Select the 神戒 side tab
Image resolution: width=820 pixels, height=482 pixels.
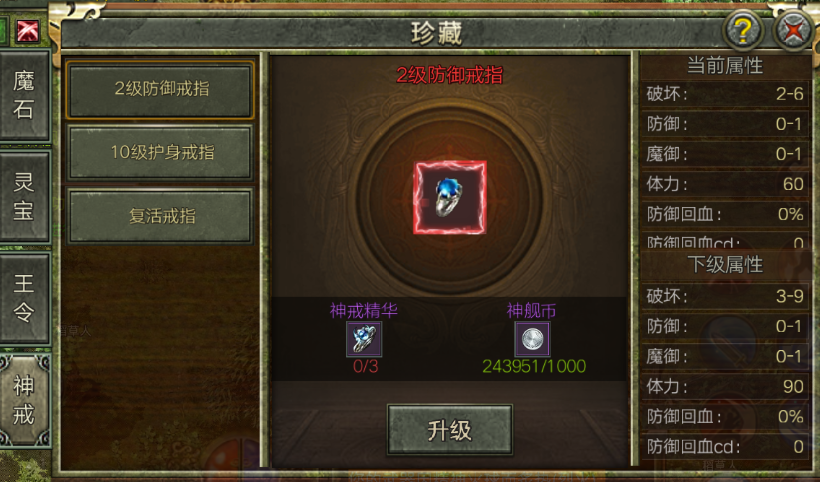(x=24, y=400)
